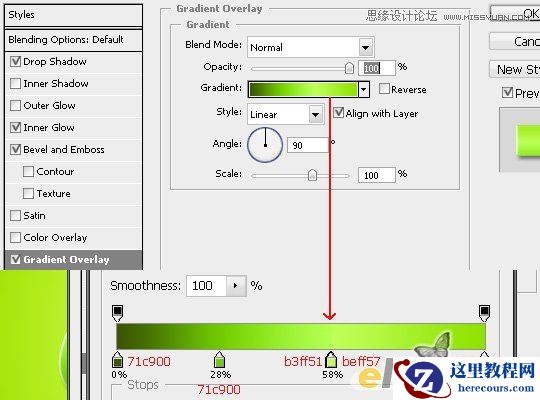The height and width of the screenshot is (400, 540).
Task: Open Drop Shadow settings label
Action: (x=55, y=62)
